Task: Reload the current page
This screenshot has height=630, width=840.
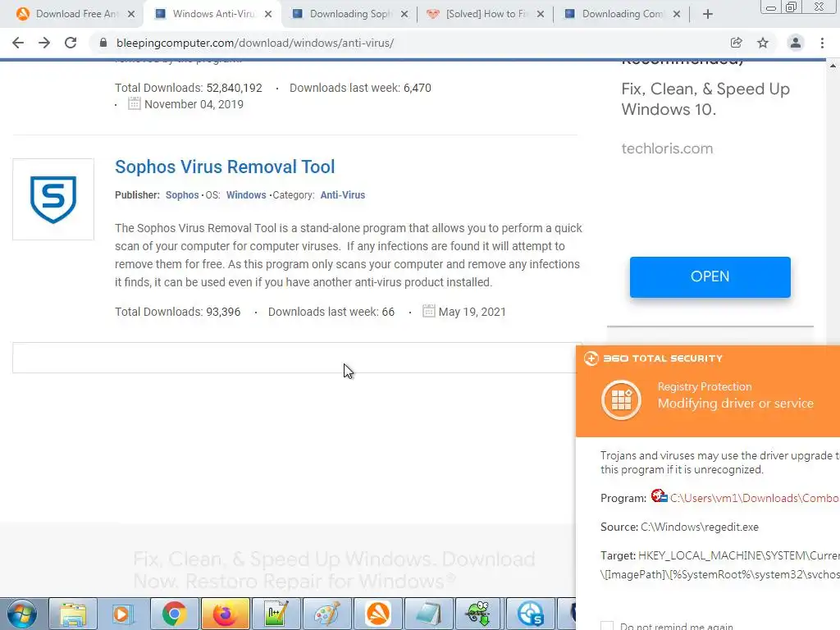Action: pyautogui.click(x=71, y=43)
